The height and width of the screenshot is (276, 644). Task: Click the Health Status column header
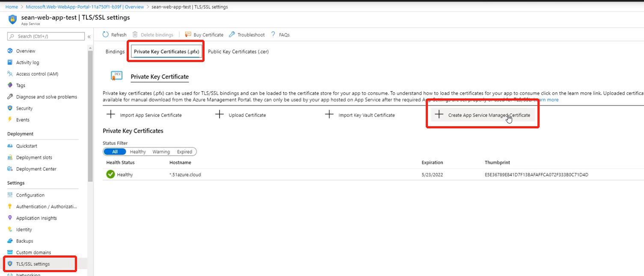(x=120, y=163)
